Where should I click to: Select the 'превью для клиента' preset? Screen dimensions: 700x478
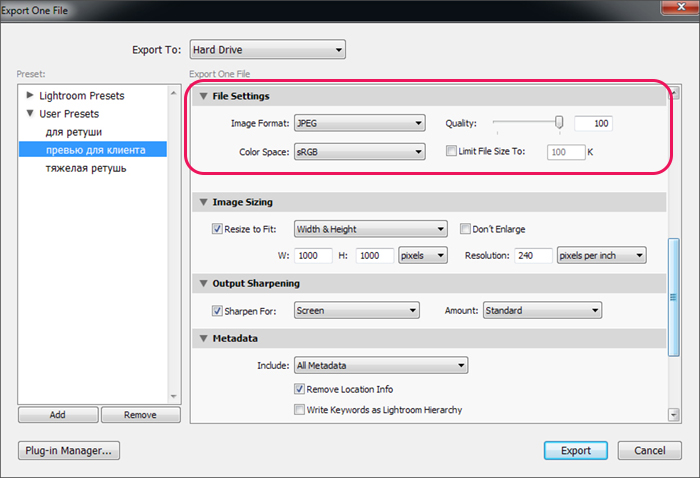click(93, 150)
